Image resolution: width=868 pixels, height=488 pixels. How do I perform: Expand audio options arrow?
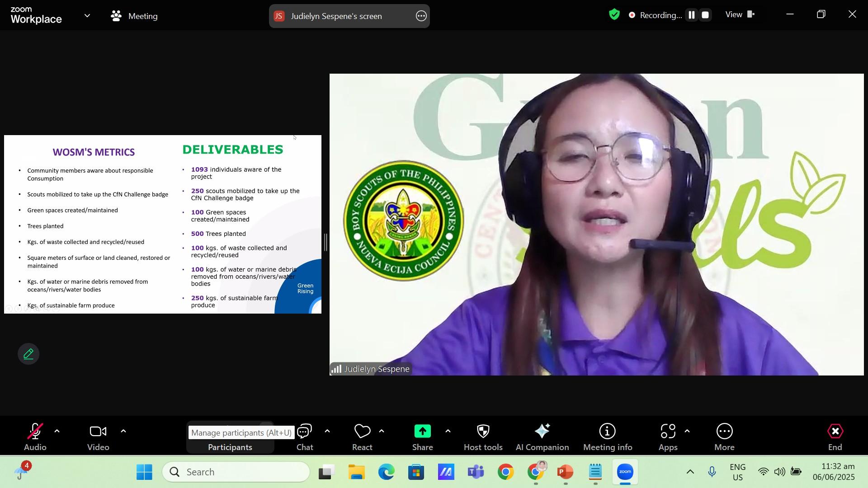tap(57, 432)
